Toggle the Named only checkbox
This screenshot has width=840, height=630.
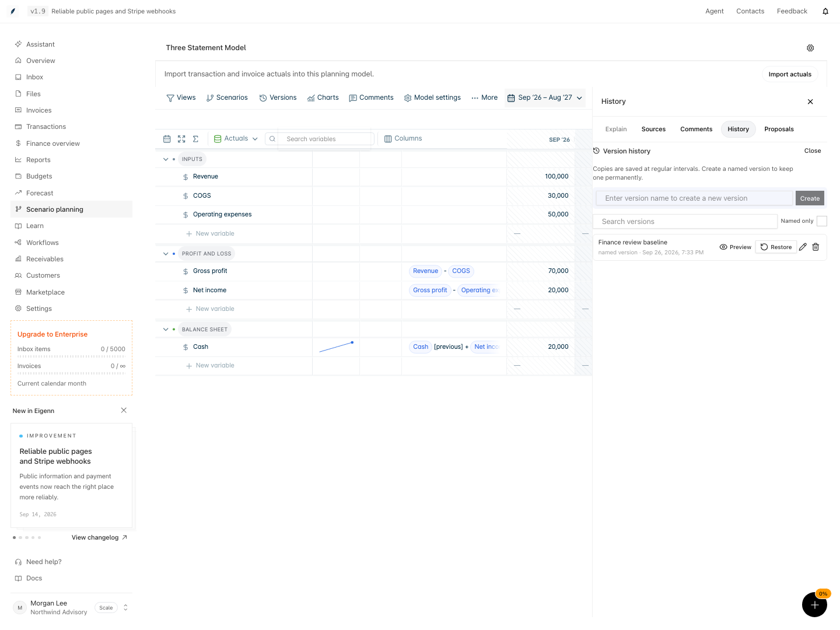point(822,221)
